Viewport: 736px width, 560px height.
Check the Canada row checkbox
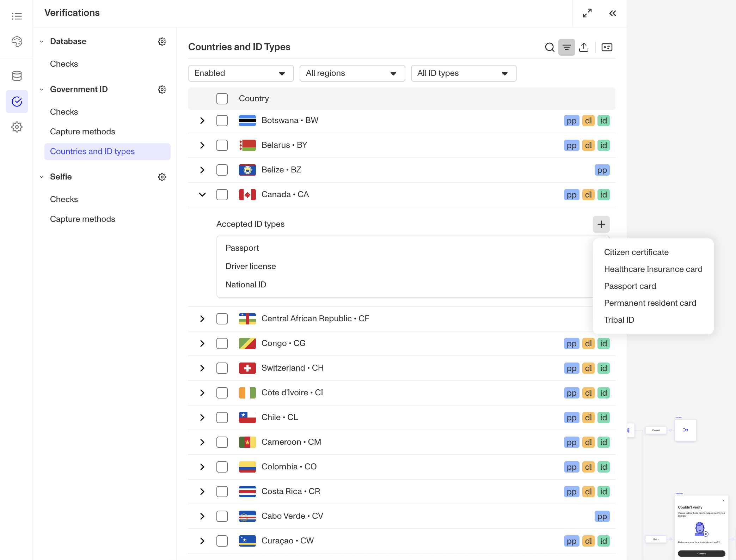click(222, 195)
